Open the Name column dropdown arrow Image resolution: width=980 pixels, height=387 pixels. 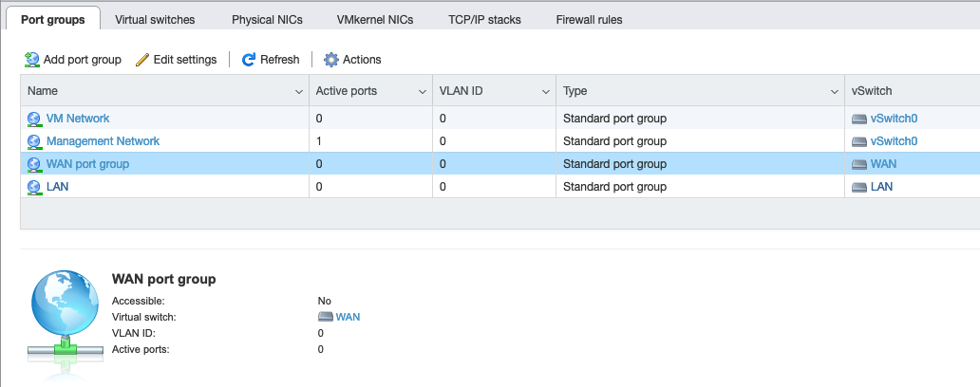click(299, 92)
